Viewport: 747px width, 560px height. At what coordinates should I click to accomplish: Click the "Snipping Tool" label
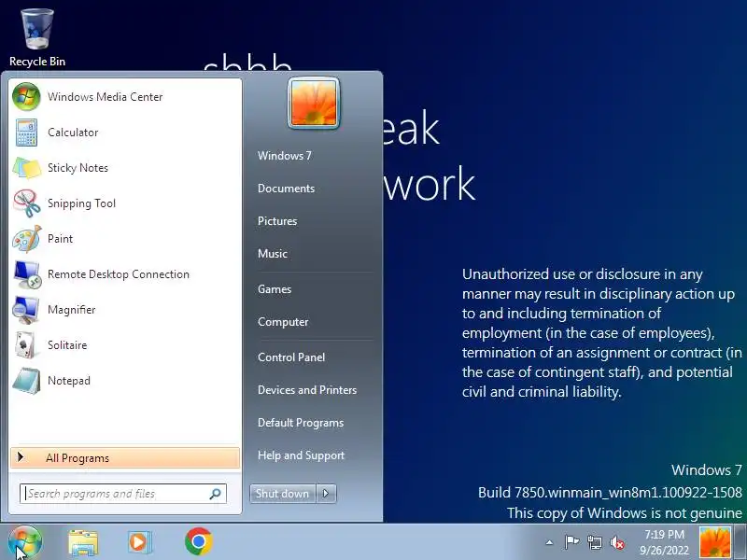point(81,203)
